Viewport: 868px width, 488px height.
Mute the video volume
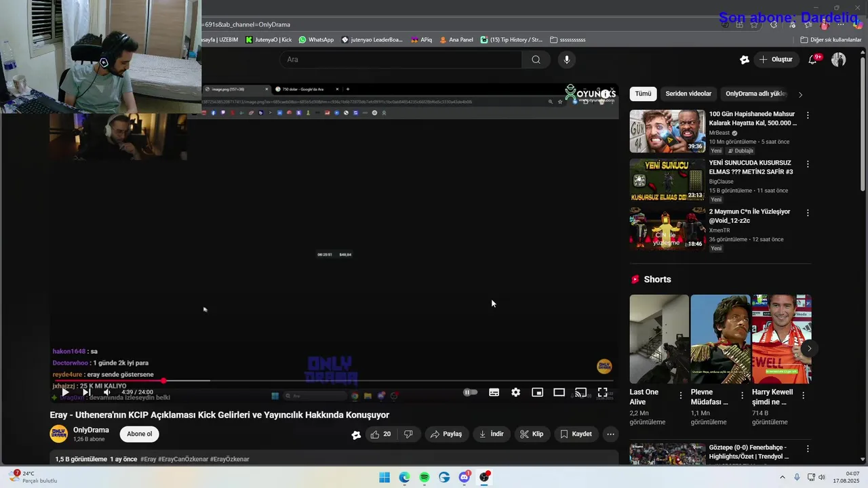pyautogui.click(x=107, y=392)
